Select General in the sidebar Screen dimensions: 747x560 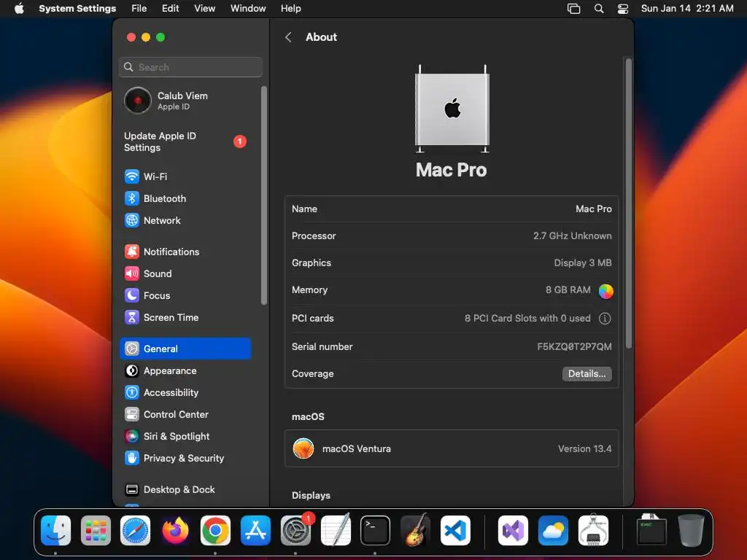185,349
